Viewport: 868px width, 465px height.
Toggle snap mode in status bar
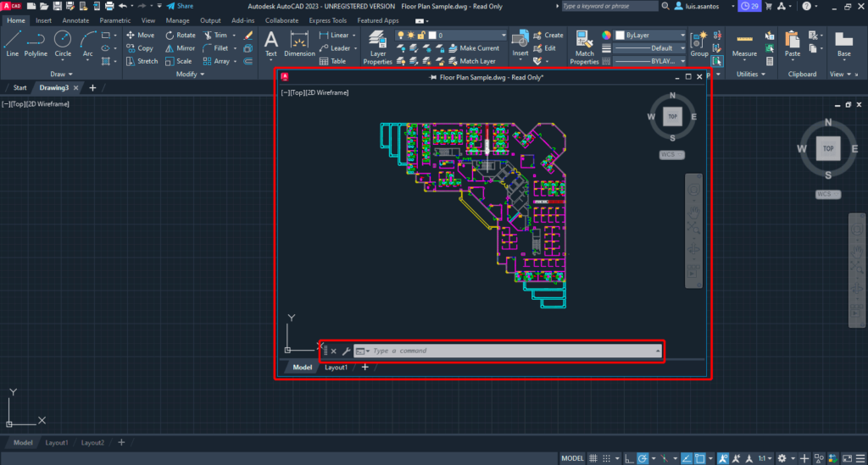[607, 458]
